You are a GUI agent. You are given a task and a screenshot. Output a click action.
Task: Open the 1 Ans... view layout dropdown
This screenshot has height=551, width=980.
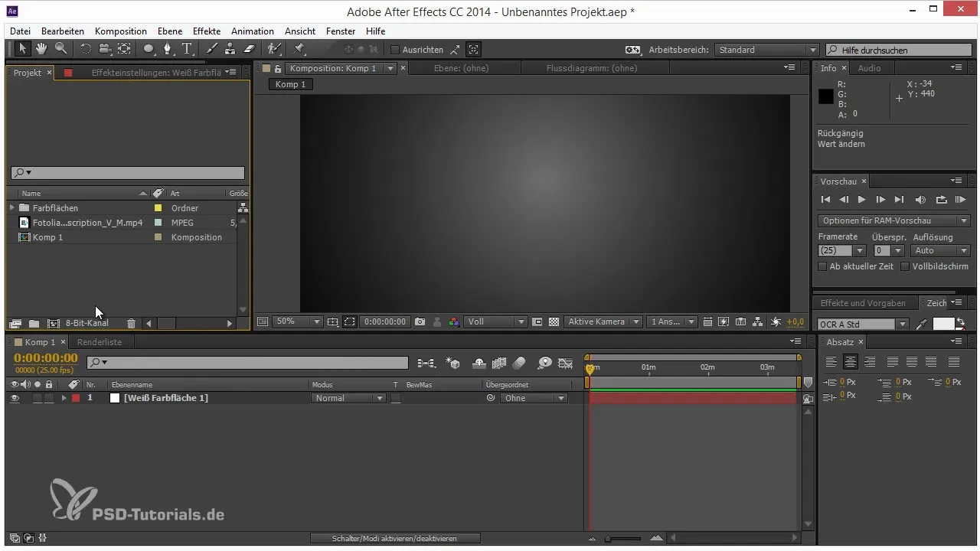click(671, 322)
